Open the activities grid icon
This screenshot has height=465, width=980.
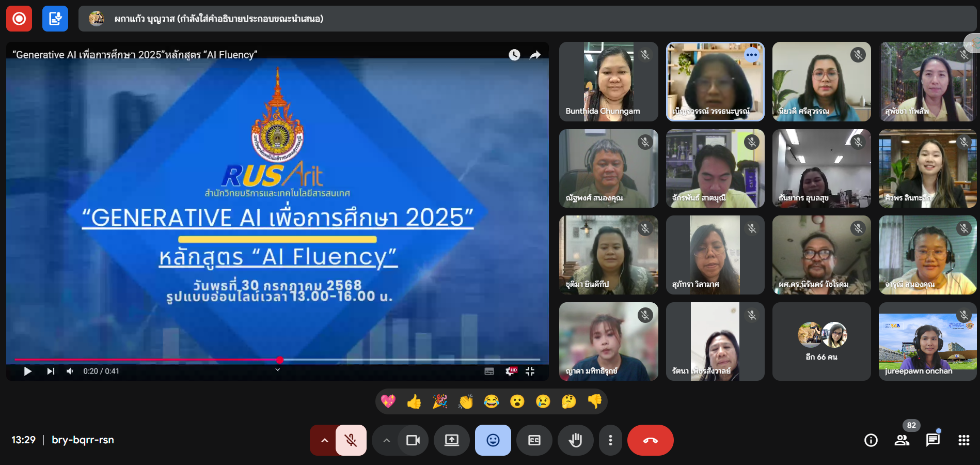[x=964, y=440]
